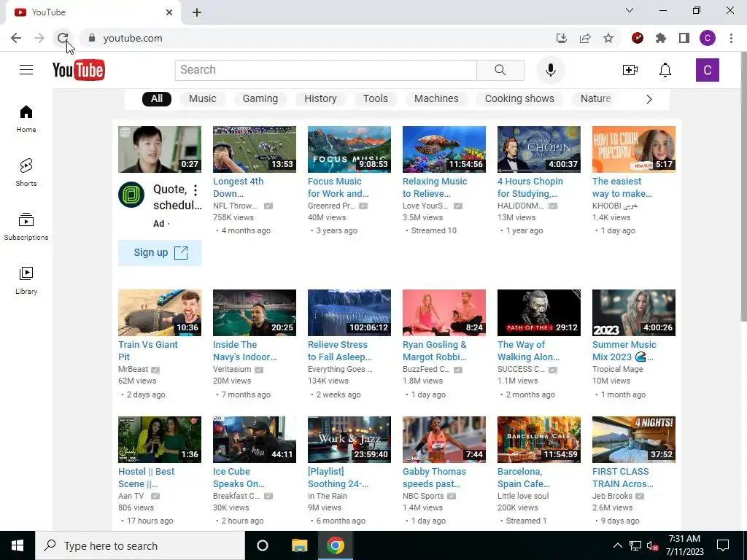Open the Create video icon

630,70
